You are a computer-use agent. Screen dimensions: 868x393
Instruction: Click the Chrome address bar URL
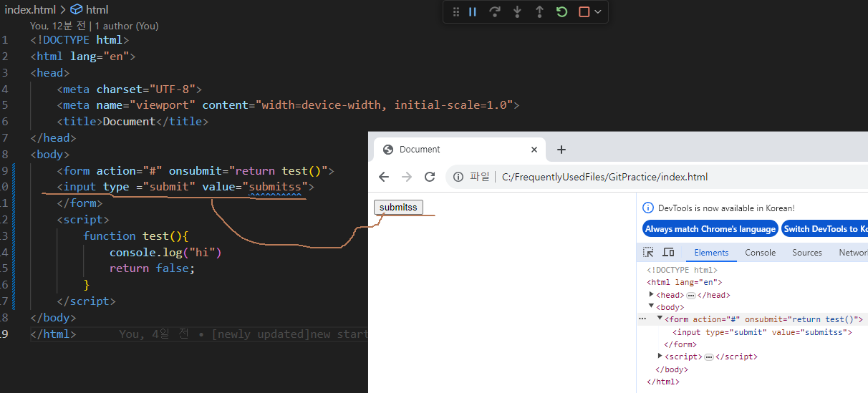pos(604,177)
